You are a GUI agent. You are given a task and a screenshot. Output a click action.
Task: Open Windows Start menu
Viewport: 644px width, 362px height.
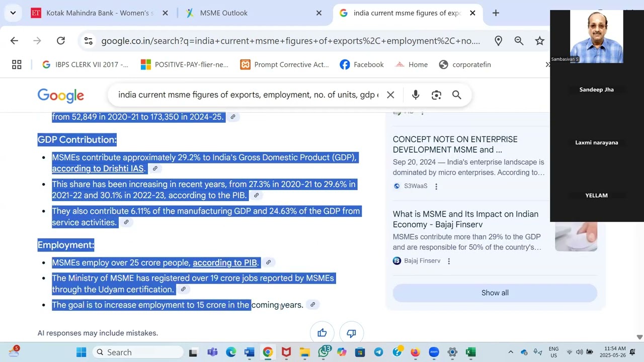(x=81, y=352)
